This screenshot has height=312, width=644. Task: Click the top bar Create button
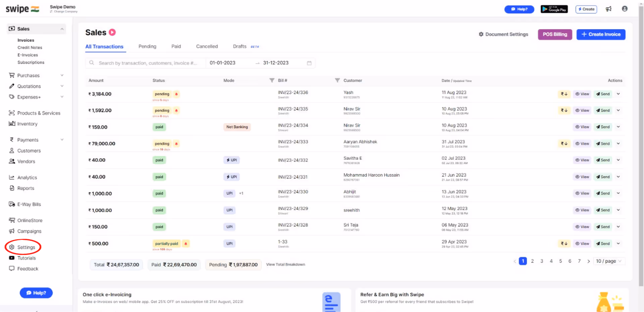point(586,9)
